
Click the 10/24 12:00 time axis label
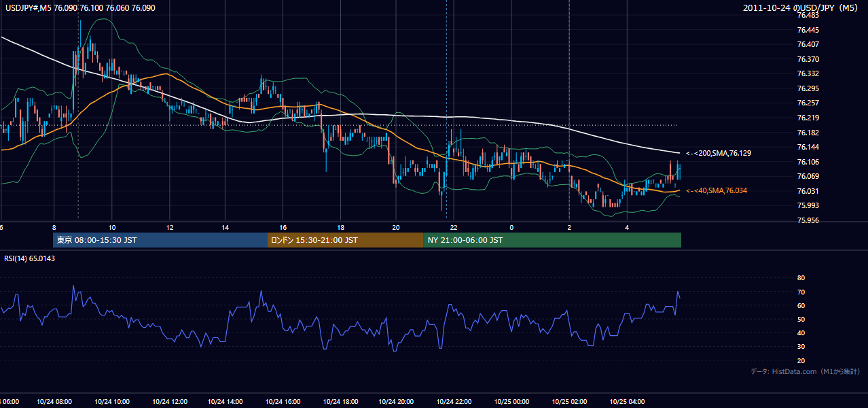point(169,402)
